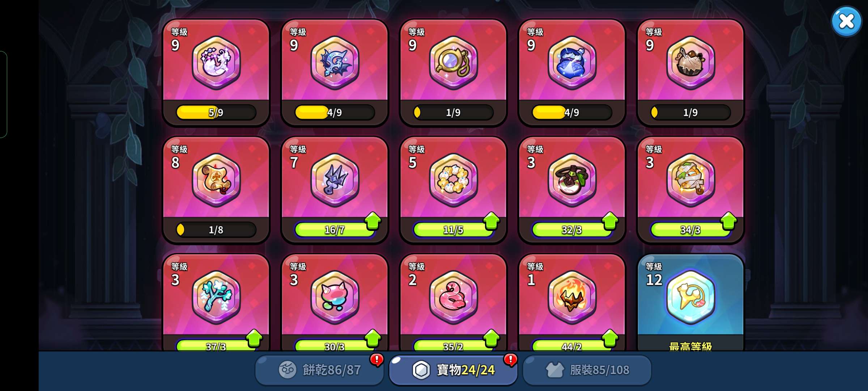
Task: Open the level 12 max-level treasure card
Action: (x=690, y=302)
